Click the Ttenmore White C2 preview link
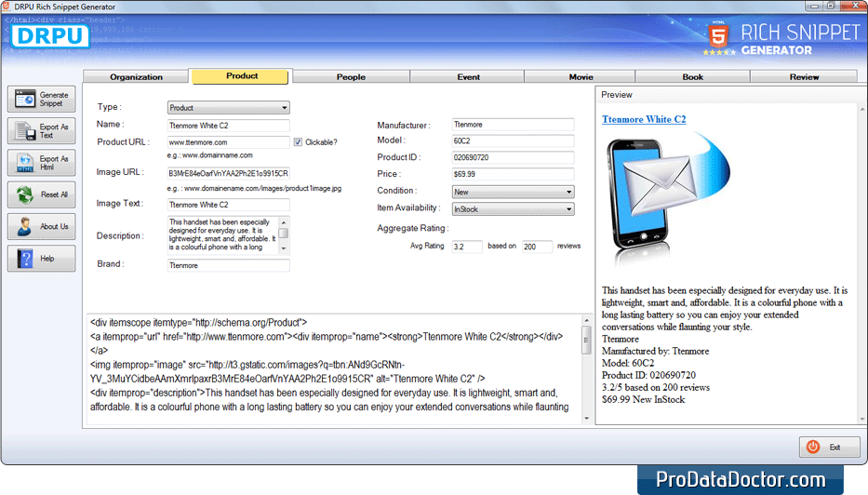The width and height of the screenshot is (868, 495). coord(644,119)
